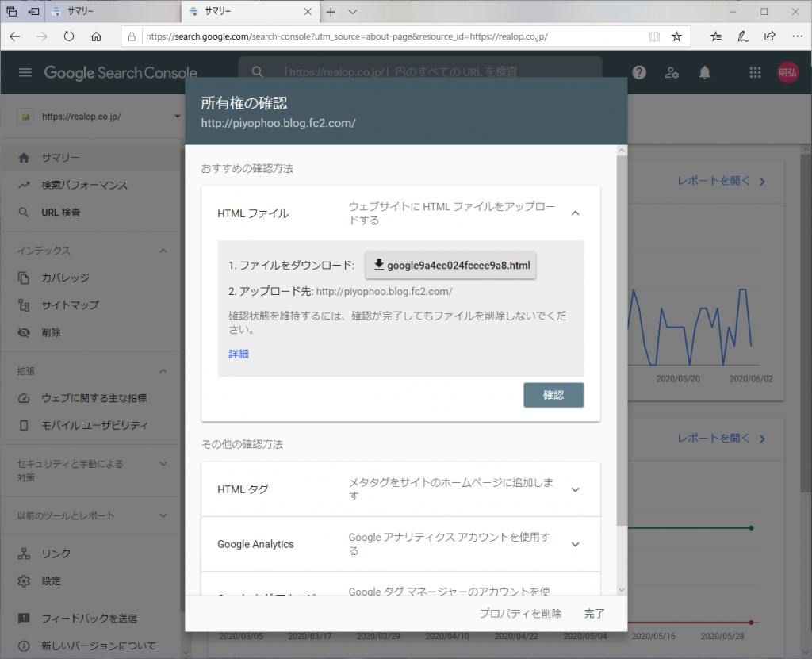This screenshot has width=812, height=659.
Task: Go back in the browser
Action: pos(15,36)
